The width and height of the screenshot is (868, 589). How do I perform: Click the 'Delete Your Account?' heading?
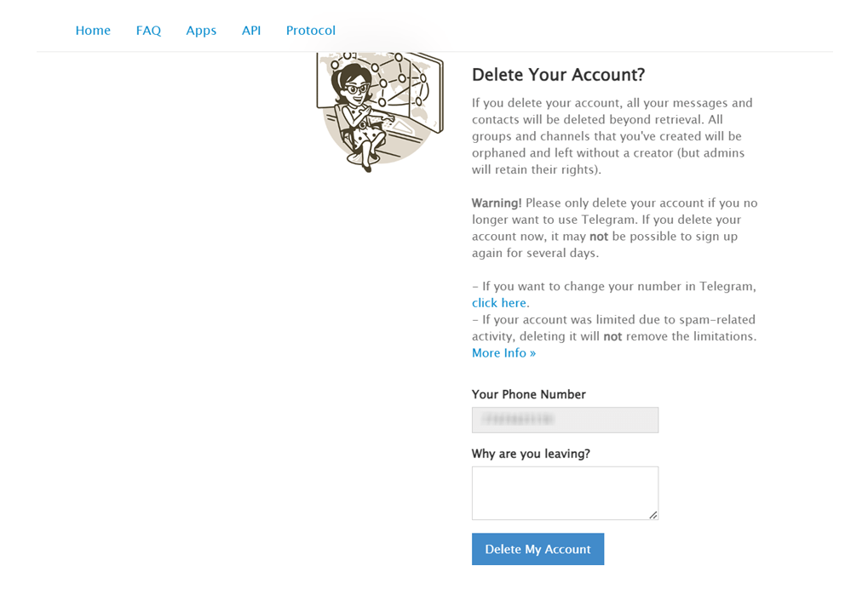point(558,75)
